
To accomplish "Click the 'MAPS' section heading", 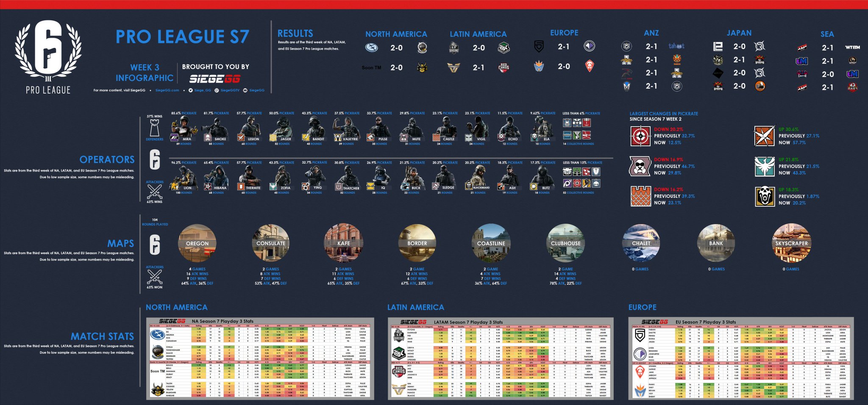I will point(120,244).
